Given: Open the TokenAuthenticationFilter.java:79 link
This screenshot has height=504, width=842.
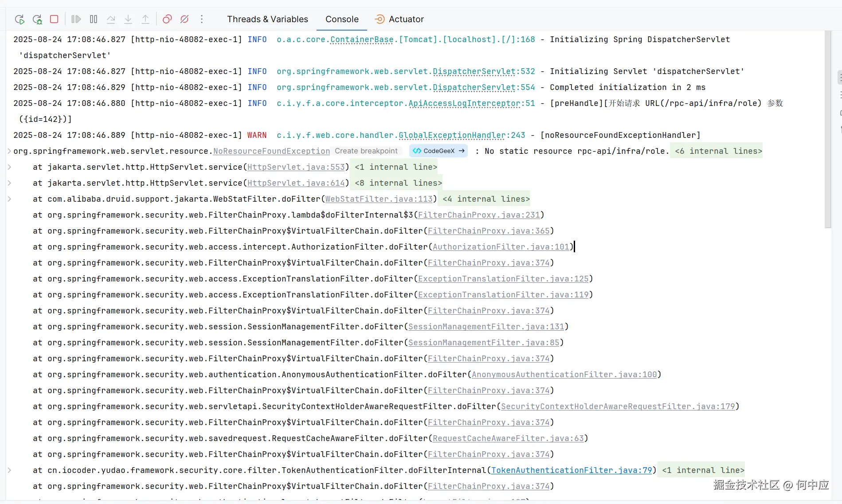Looking at the screenshot, I should [x=572, y=470].
